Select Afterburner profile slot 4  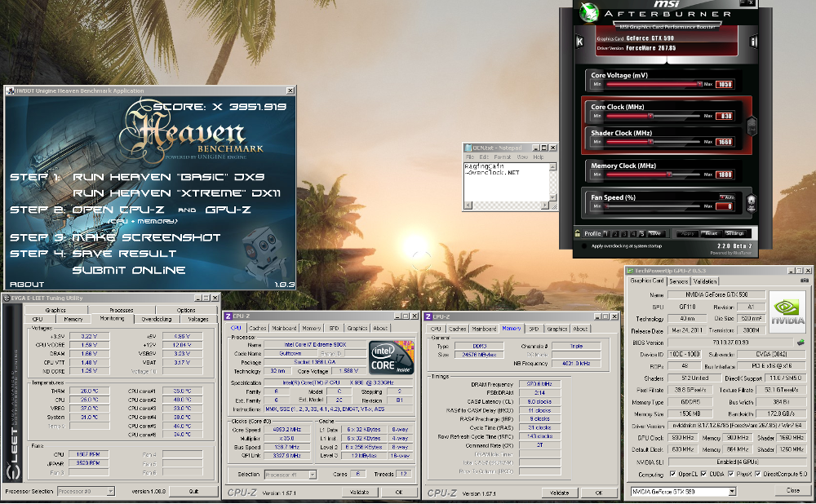click(633, 233)
